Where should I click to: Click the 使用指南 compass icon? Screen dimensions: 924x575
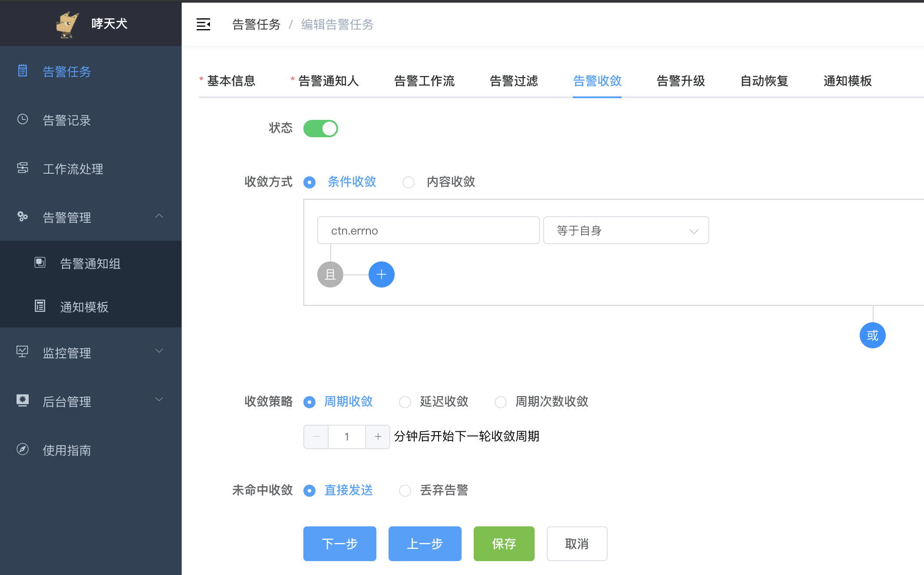click(x=23, y=449)
